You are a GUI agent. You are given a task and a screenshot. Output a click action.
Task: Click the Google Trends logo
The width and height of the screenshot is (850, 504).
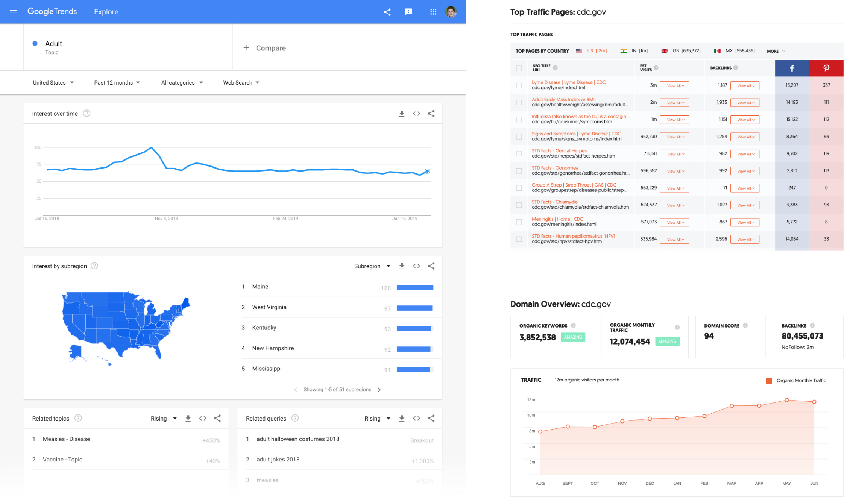pos(52,12)
